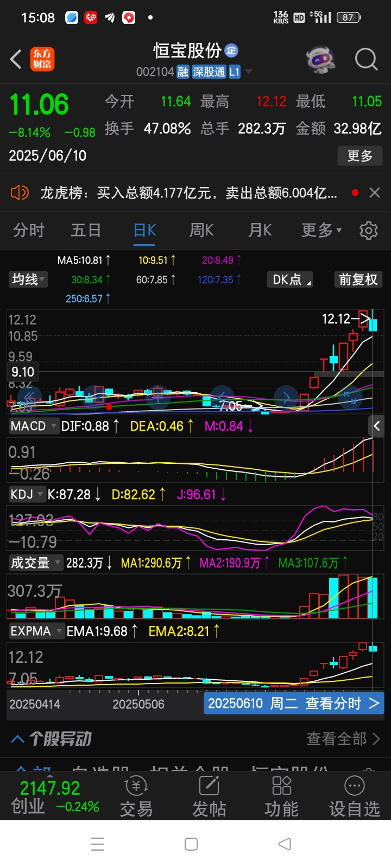Switch to the 月K tab

click(x=260, y=230)
